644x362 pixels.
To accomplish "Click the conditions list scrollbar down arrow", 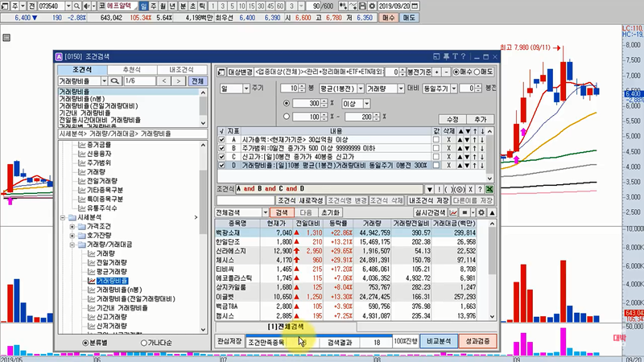I will tap(489, 179).
